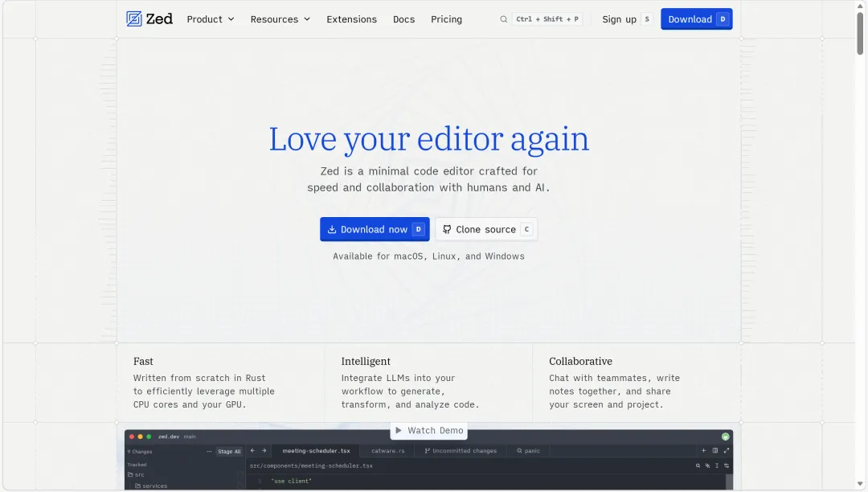868x492 pixels.
Task: Click the plus new tab icon in editor
Action: tap(703, 450)
